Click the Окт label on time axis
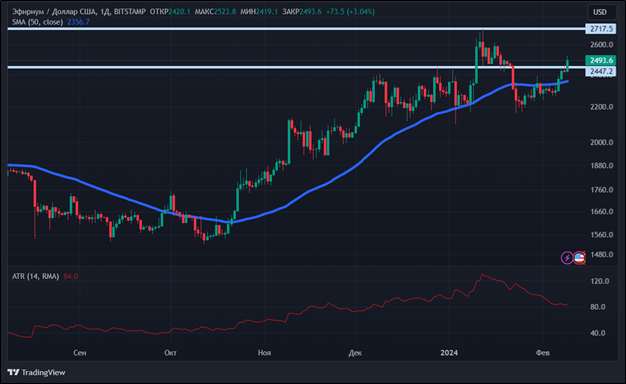Screen dimensions: 626x384 170,353
